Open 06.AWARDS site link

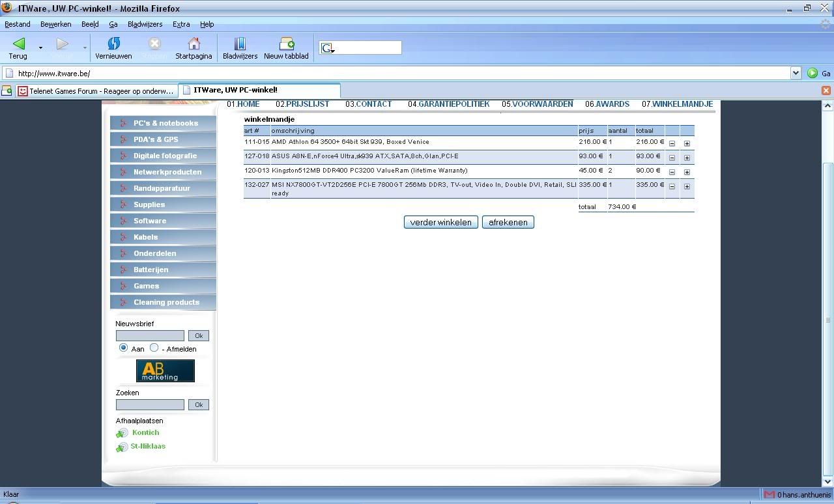[607, 104]
